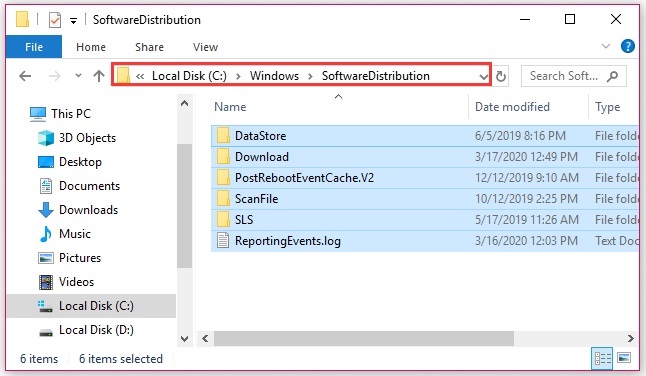Sort by the Name column header
This screenshot has height=376, width=646.
click(230, 107)
